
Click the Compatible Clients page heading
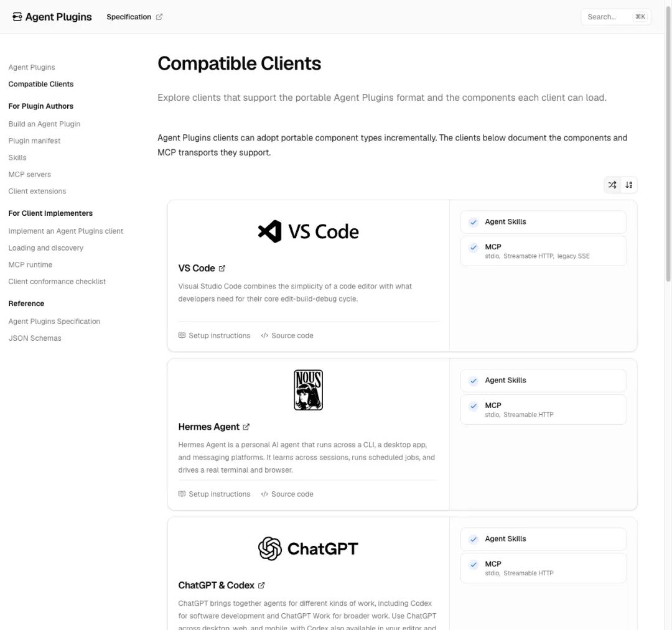(x=239, y=63)
